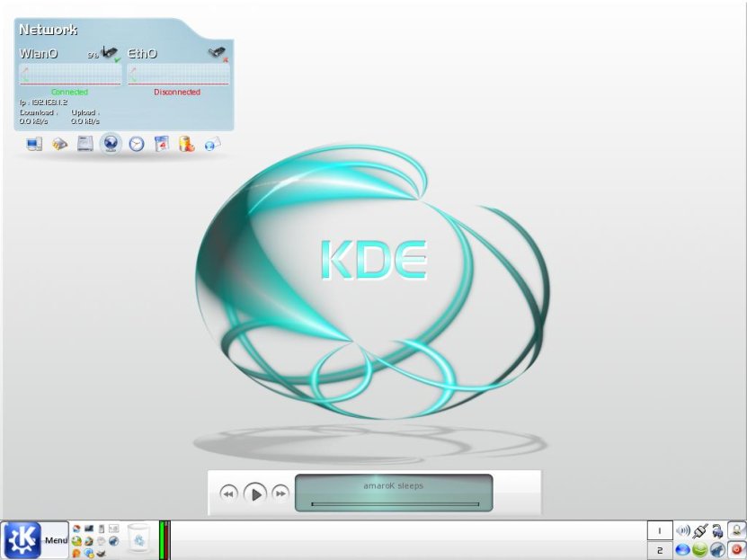
Task: Click the blue padlock-plug tray icon
Action: [x=717, y=530]
